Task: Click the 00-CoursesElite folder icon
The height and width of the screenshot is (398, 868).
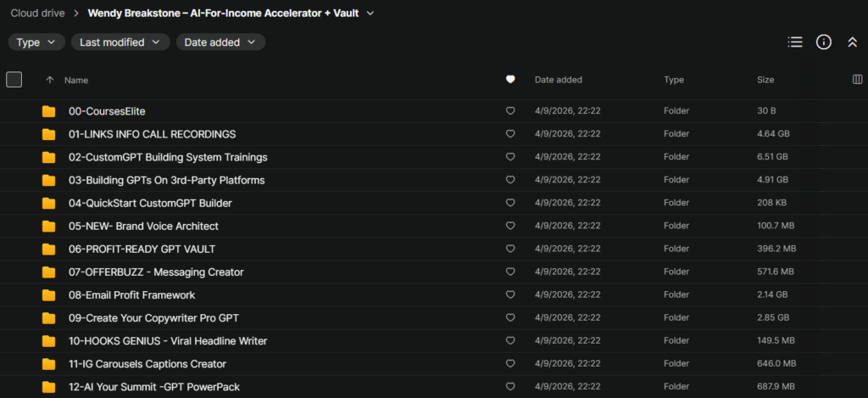Action: click(49, 111)
